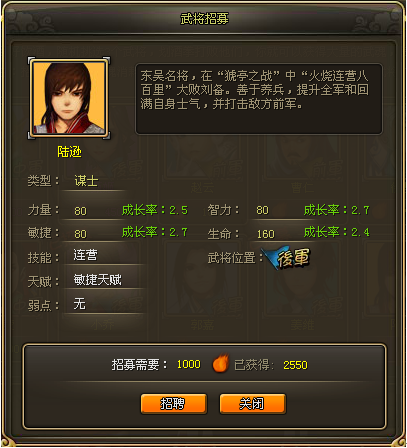Click the general description text box
This screenshot has height=448, width=407.
pos(259,99)
